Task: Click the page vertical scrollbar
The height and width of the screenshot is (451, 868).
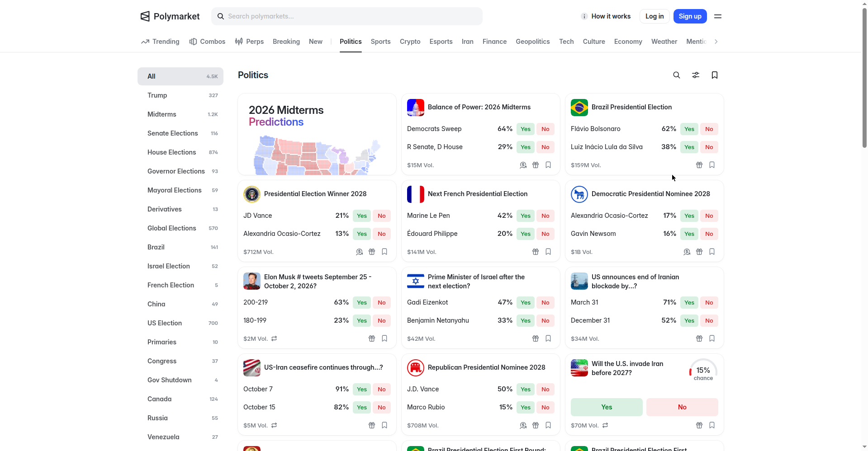Action: click(x=864, y=78)
